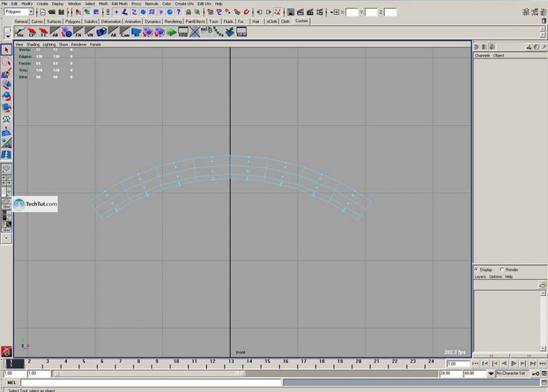Screen dimensions: 548x392
Task: Click the blue checkmark shelf button
Action: pos(230,32)
